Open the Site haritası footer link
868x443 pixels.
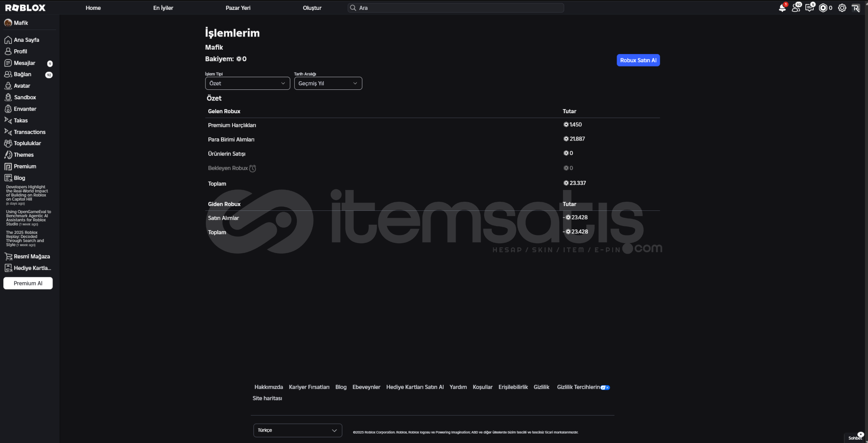(267, 398)
